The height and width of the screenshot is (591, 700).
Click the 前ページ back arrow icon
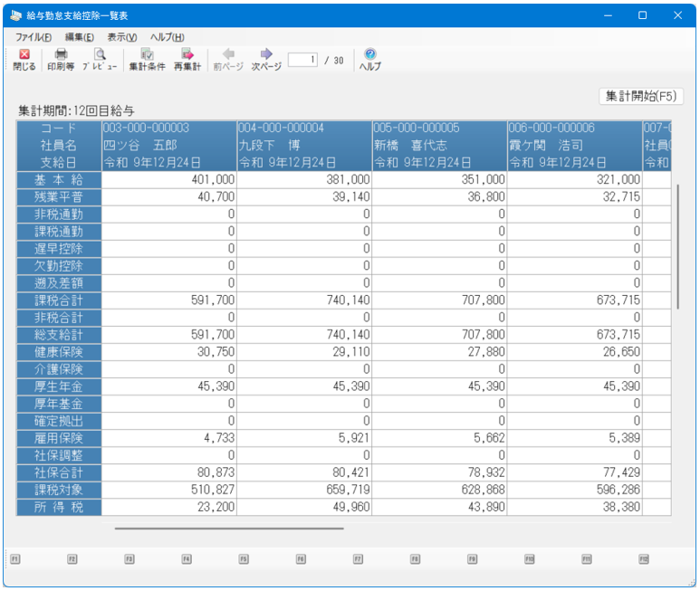pos(228,60)
